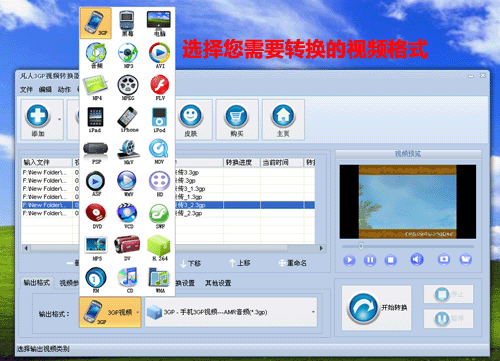500x361 pixels.
Task: Move item down with 下移
Action: click(x=190, y=263)
